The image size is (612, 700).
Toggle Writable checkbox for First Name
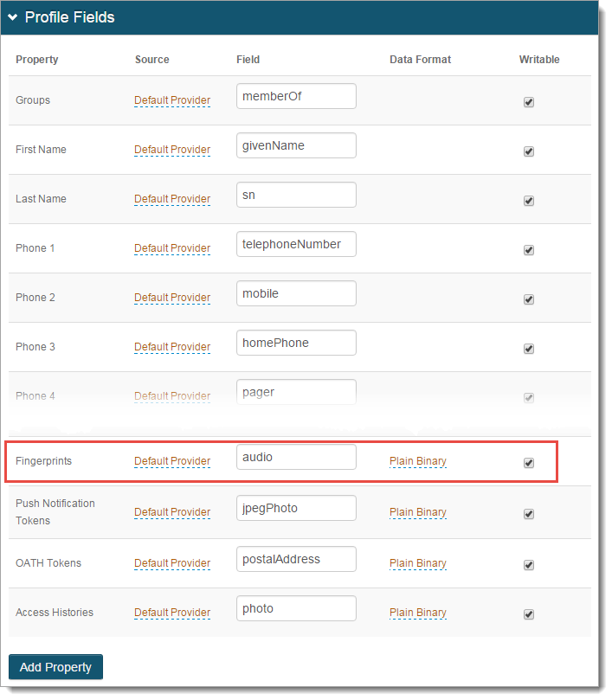pos(529,151)
